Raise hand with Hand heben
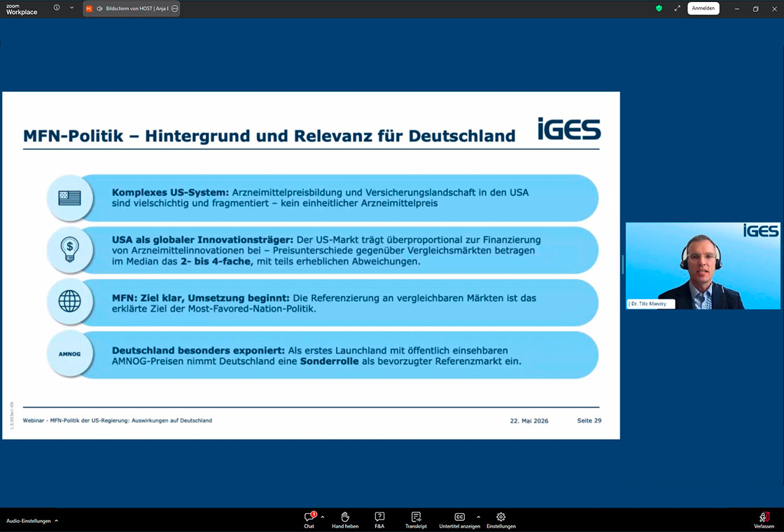The width and height of the screenshot is (784, 532). pyautogui.click(x=345, y=520)
